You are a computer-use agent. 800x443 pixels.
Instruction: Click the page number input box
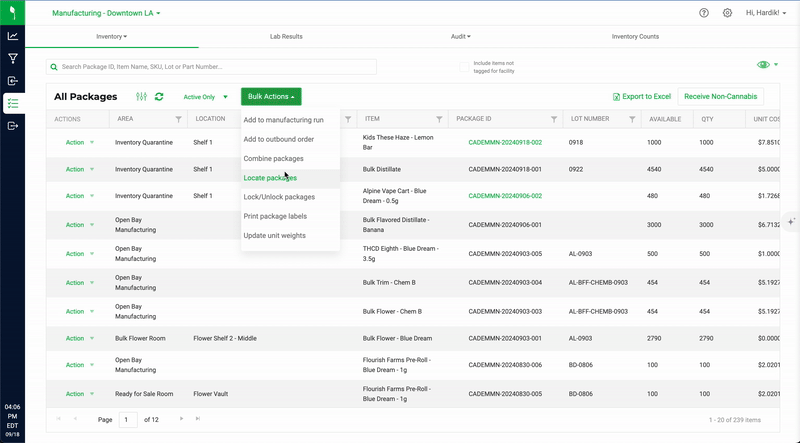coord(128,420)
